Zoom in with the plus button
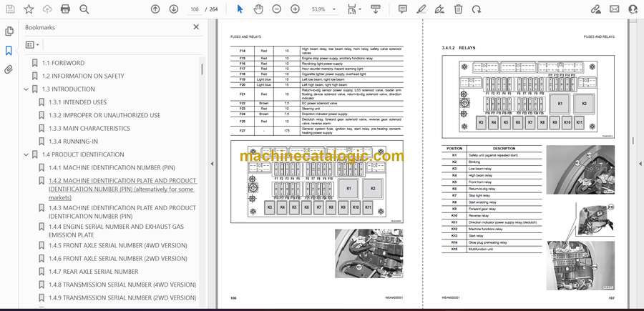Screen dimensions: 644x311 click(x=295, y=9)
